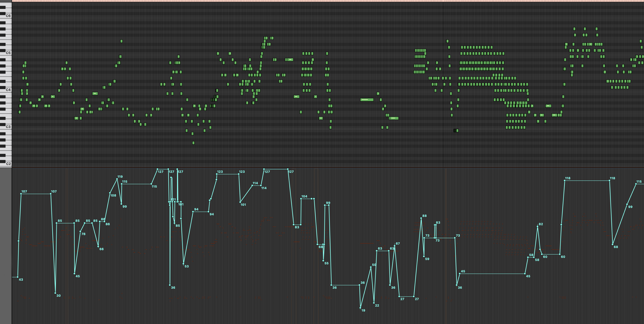Viewport: 644px width, 324px height.
Task: Click the automation node labeled 119
Action: [117, 179]
